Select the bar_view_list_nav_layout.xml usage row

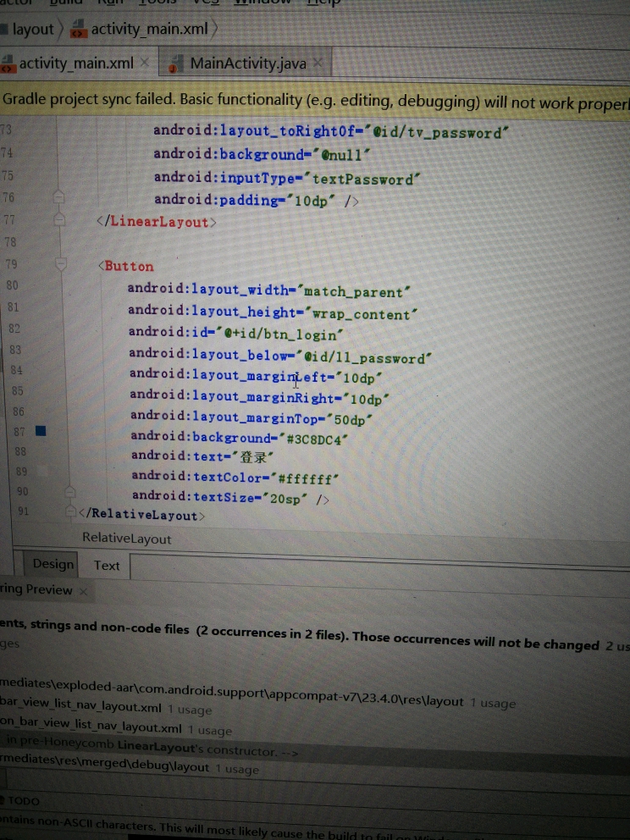[x=106, y=706]
